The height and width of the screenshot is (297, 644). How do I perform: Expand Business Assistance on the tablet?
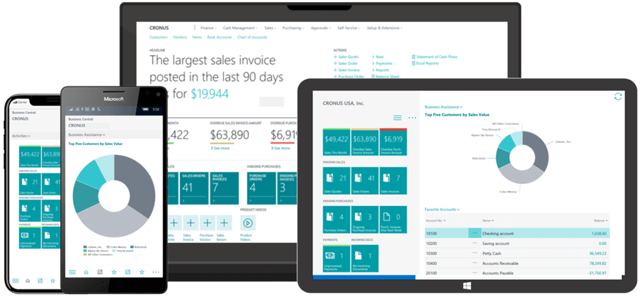tap(443, 107)
